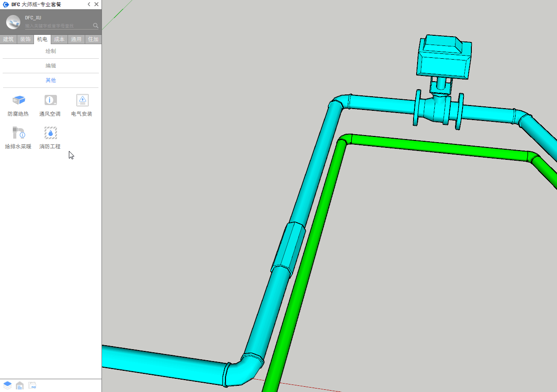Click the folder icon in bottom bar
This screenshot has width=557, height=392.
click(32, 385)
